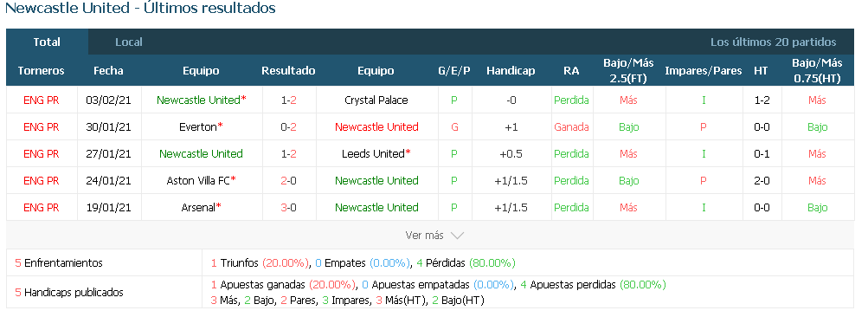Expand the Ver más chevron arrow

(x=457, y=236)
